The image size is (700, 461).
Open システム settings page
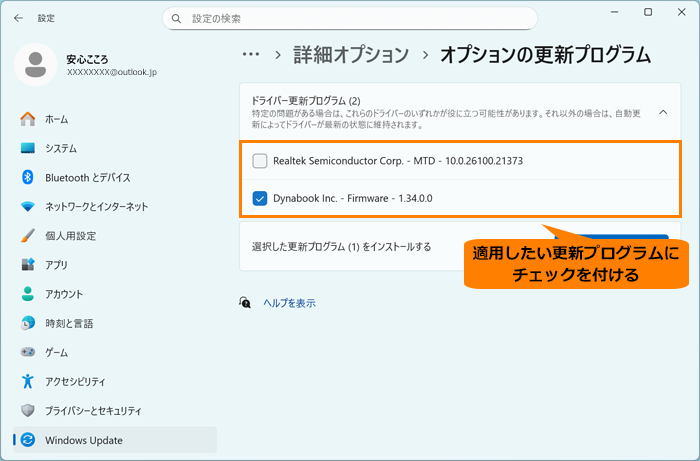click(x=115, y=148)
